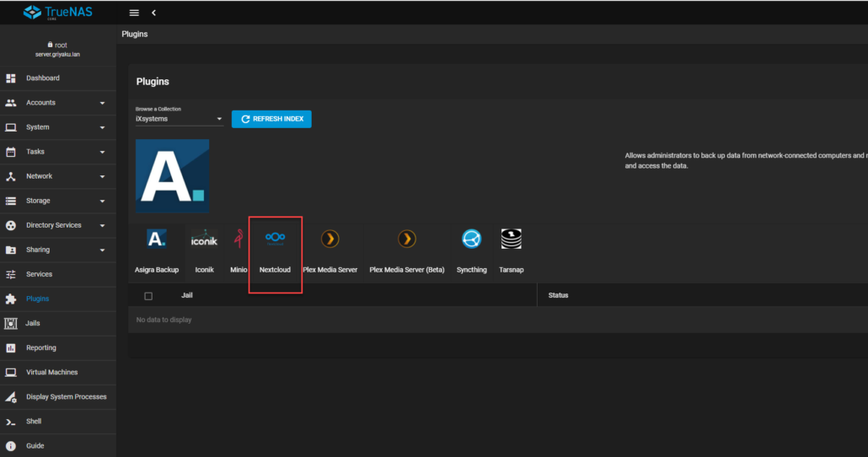Expand the Directory Services menu arrow

(x=103, y=225)
